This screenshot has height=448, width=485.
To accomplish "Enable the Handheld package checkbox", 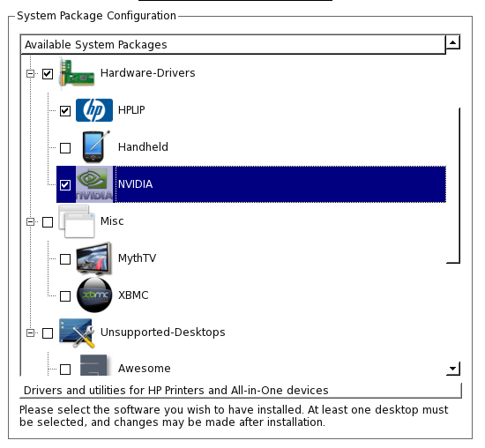I will [65, 148].
